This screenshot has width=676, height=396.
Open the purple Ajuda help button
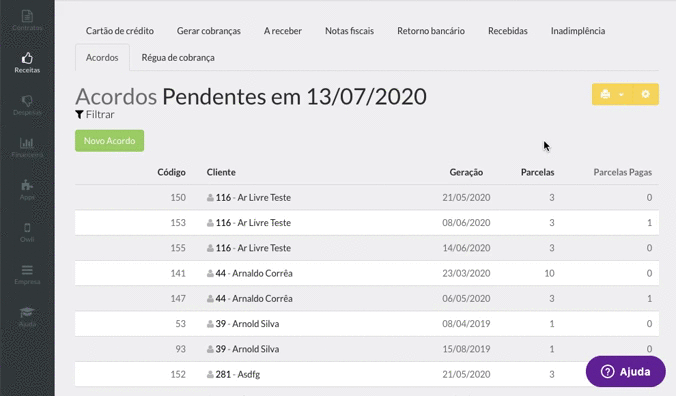pos(626,371)
